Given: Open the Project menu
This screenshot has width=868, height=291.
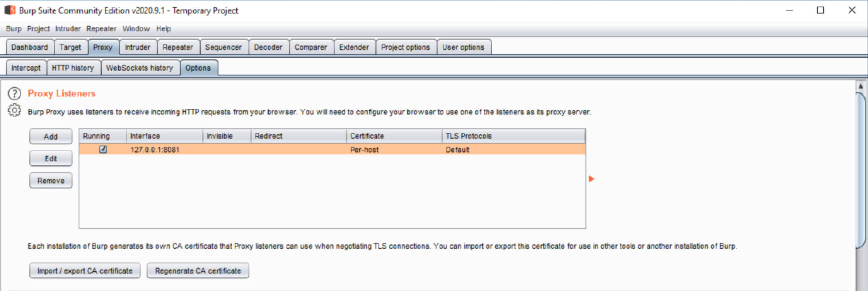Looking at the screenshot, I should point(38,29).
